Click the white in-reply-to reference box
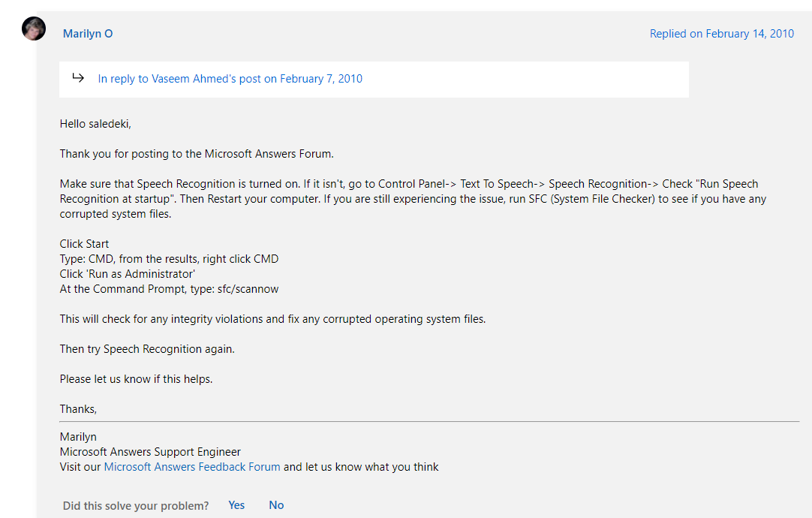Screen dimensions: 812x518 (x=525, y=79)
